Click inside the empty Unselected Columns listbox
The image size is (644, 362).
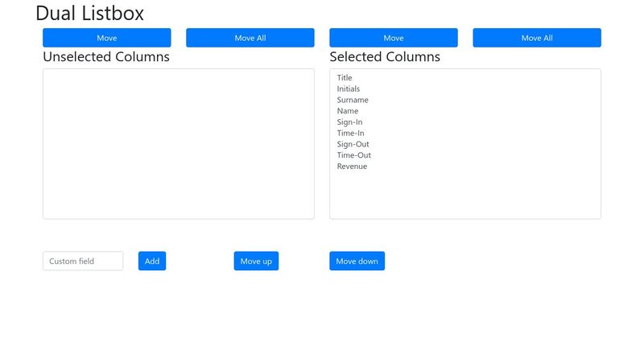click(x=178, y=143)
